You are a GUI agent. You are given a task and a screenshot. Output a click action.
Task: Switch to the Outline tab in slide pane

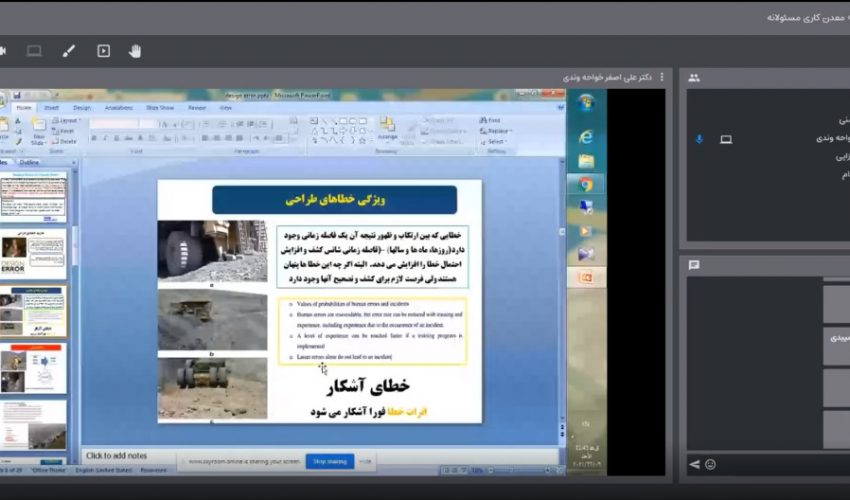pyautogui.click(x=30, y=161)
